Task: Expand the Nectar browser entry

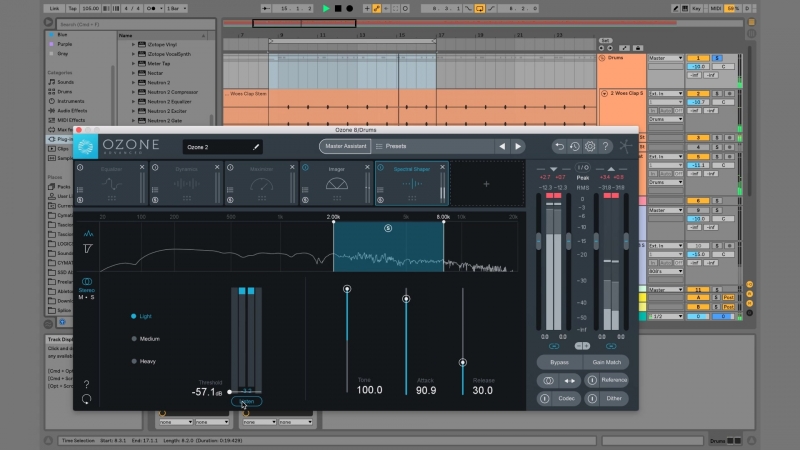Action: tap(134, 73)
